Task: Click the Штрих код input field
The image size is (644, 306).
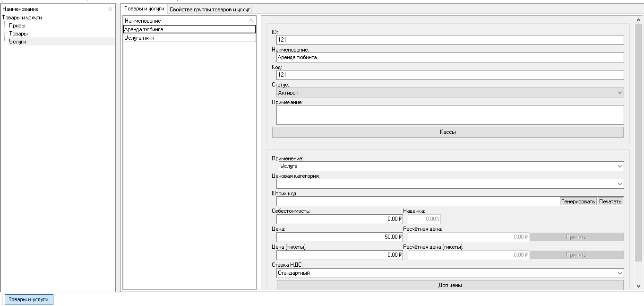Action: [x=418, y=201]
